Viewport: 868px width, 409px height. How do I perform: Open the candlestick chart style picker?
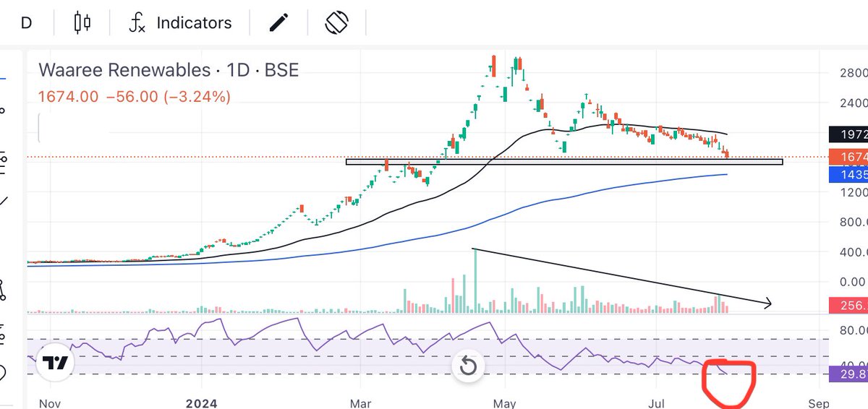pyautogui.click(x=82, y=22)
